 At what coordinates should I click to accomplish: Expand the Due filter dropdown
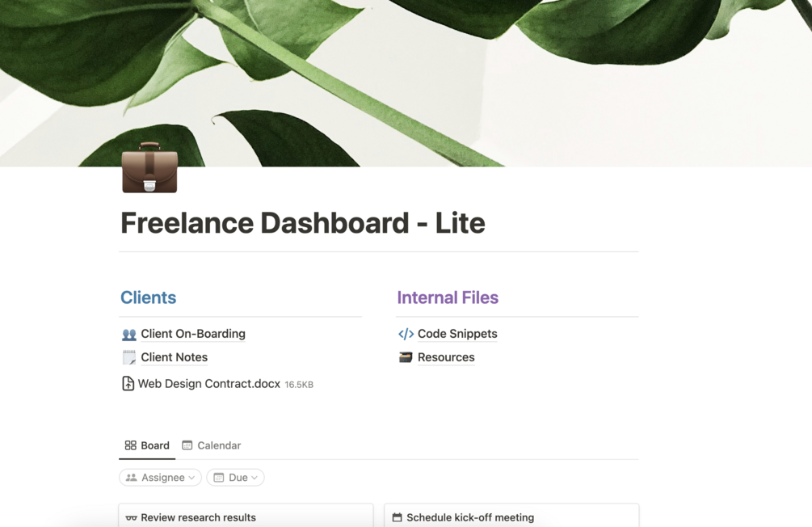coord(235,477)
